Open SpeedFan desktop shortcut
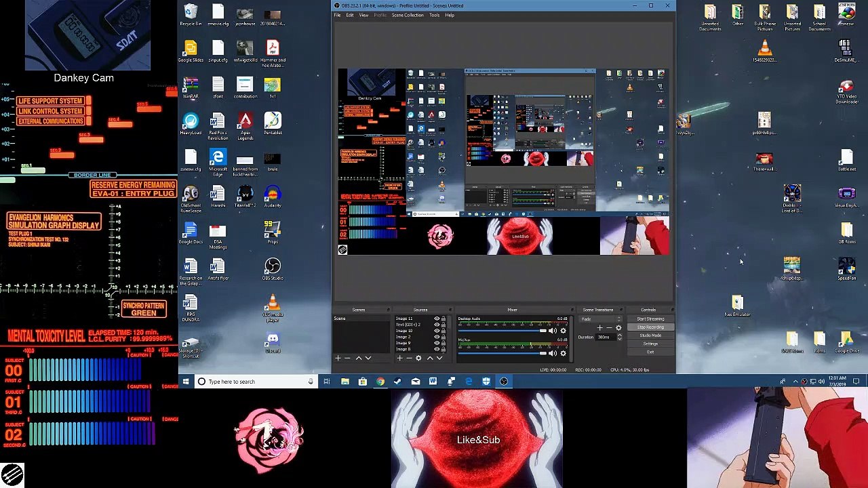 tap(846, 269)
